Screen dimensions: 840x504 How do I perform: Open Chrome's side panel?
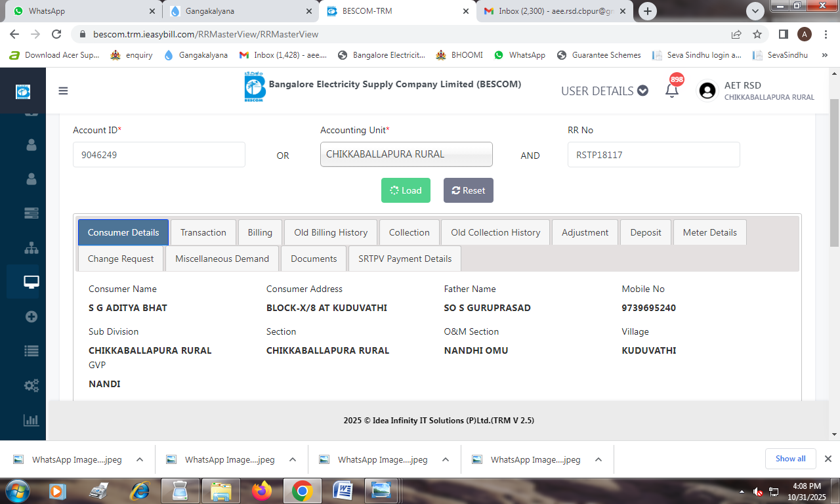784,34
